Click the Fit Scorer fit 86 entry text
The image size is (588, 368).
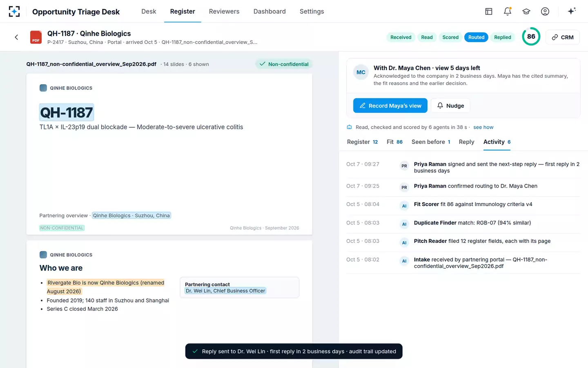[x=473, y=204]
